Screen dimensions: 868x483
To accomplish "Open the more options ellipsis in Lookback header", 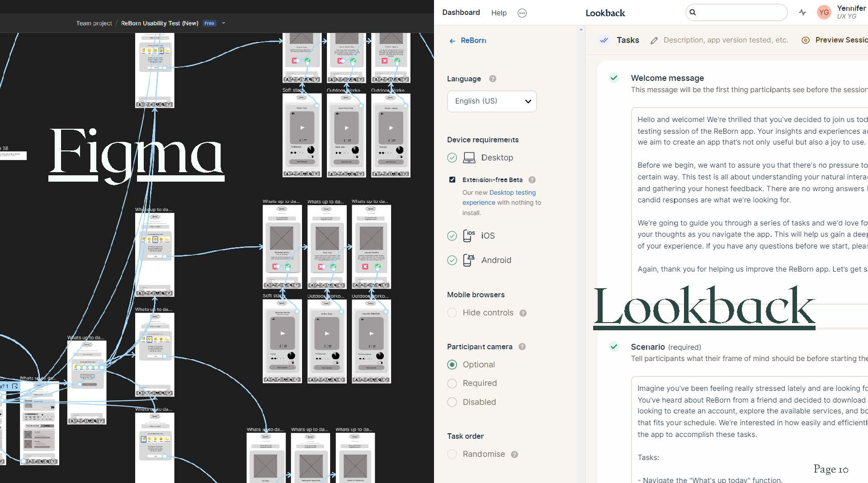I will 522,13.
